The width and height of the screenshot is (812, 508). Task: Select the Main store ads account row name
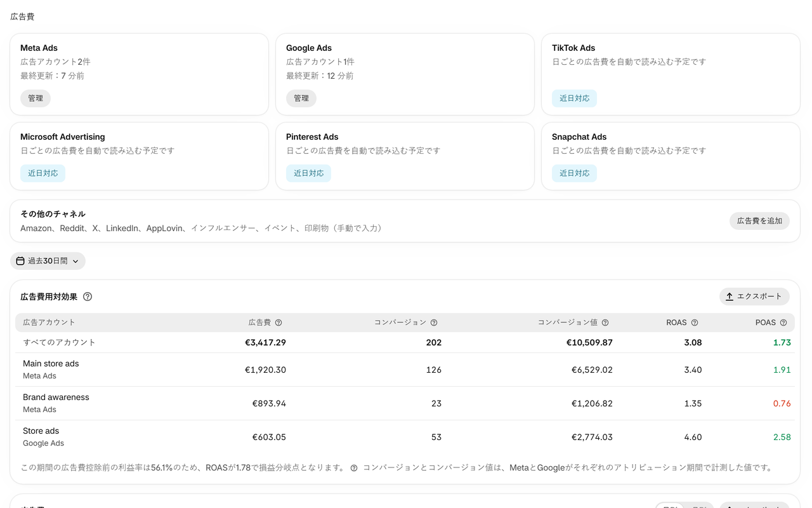[x=51, y=364]
